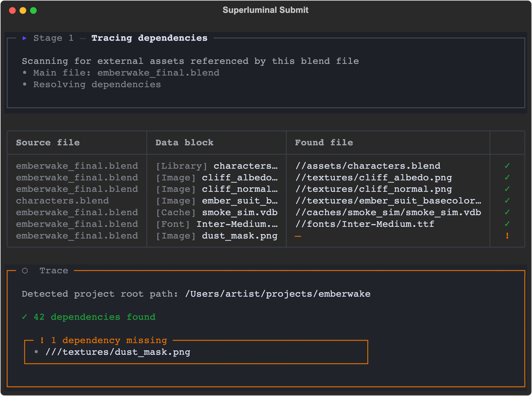Click the checkmark for Inter-Medium.ttf row

(x=507, y=224)
